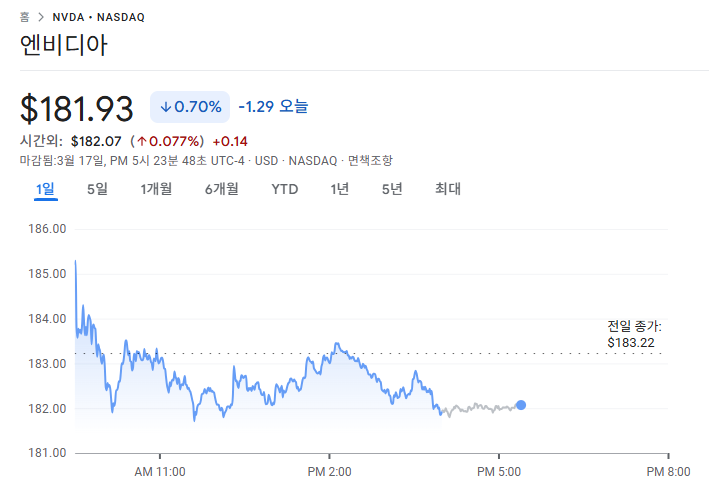Switch to the 5일 range tab
Viewport: 709px width, 493px height.
pyautogui.click(x=97, y=189)
